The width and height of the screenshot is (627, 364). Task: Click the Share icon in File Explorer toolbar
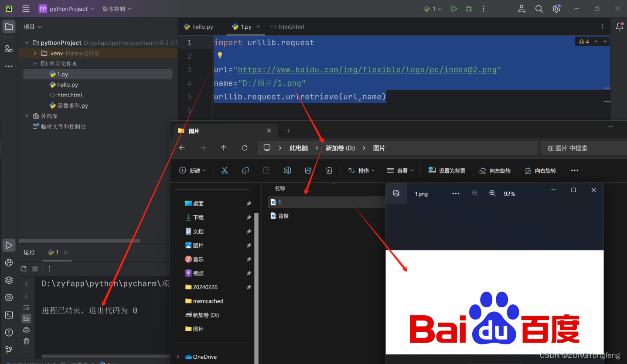point(308,170)
